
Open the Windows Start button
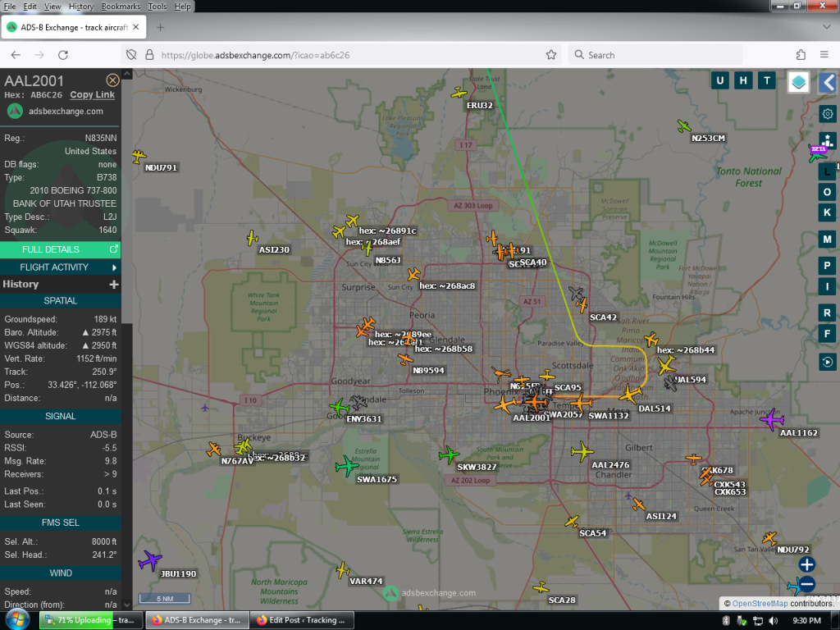(x=17, y=620)
